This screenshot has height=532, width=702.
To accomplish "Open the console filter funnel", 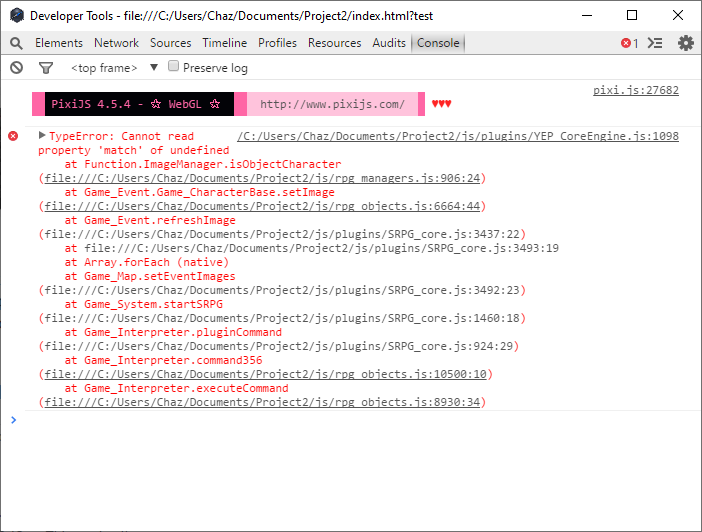I will [x=46, y=68].
